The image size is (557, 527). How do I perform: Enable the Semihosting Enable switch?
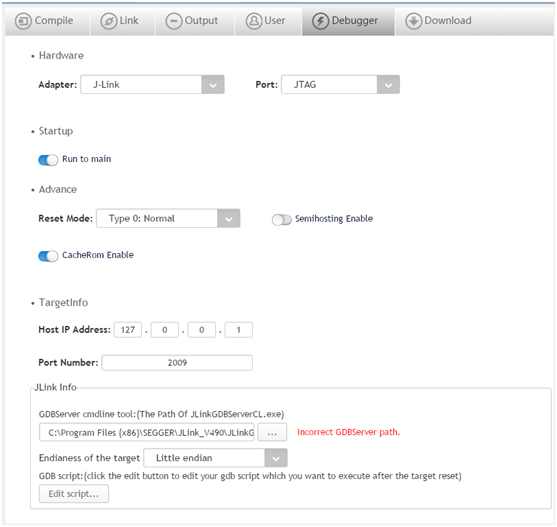click(282, 219)
